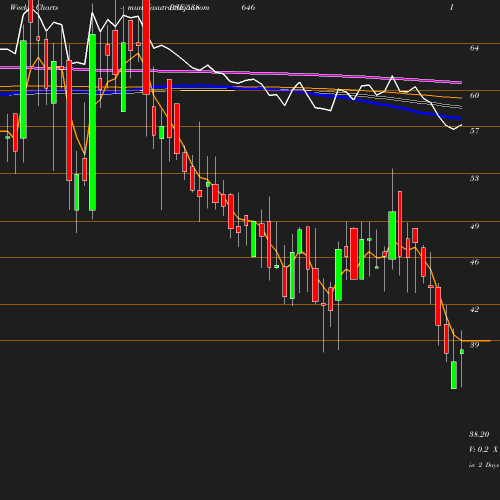Click the price axis label '42'
This screenshot has width=500, height=500.
474,309
